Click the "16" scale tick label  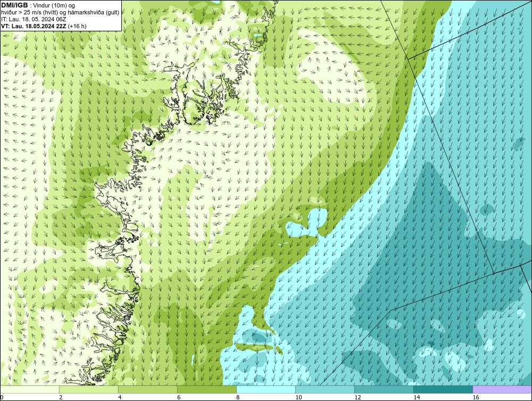click(476, 397)
